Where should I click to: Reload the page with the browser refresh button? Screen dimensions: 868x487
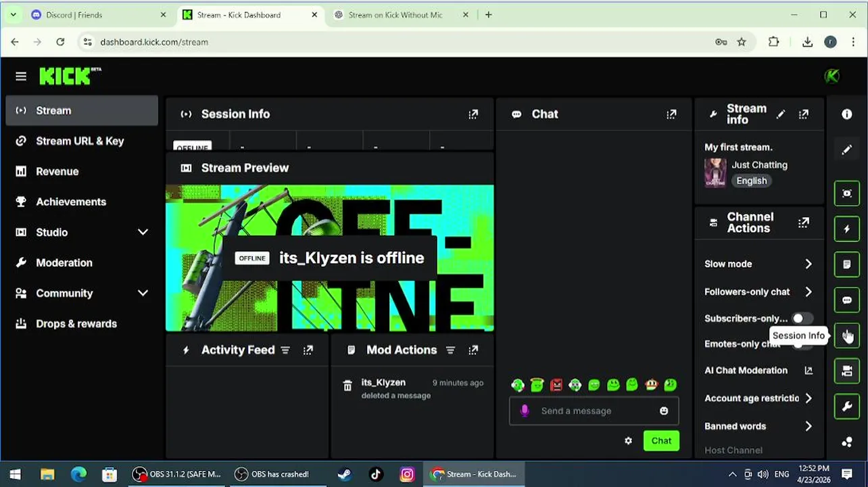[x=60, y=42]
